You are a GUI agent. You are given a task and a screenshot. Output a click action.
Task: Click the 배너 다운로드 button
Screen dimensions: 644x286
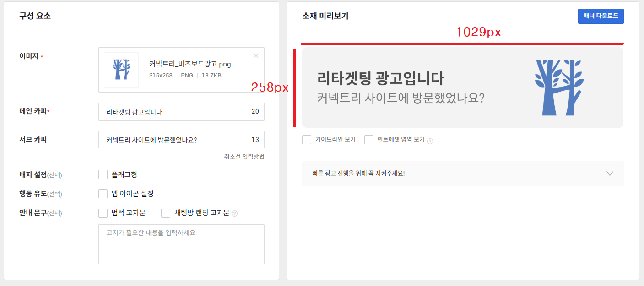pyautogui.click(x=601, y=16)
